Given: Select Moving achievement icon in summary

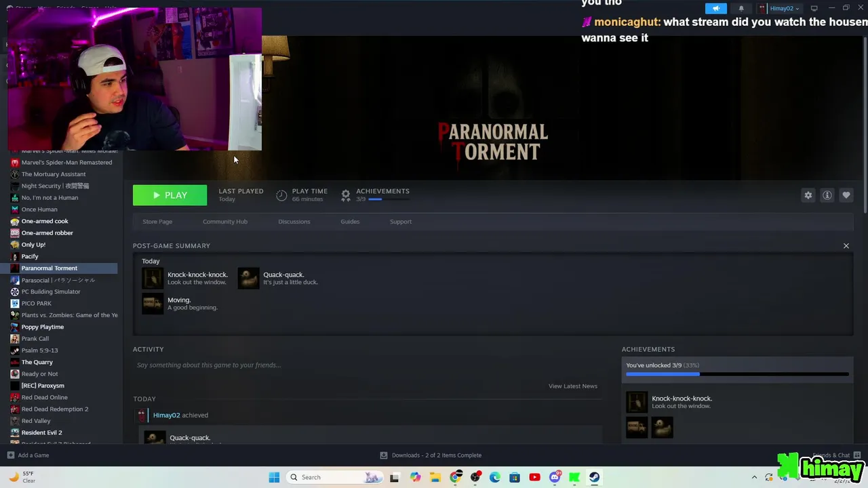Looking at the screenshot, I should click(x=153, y=303).
